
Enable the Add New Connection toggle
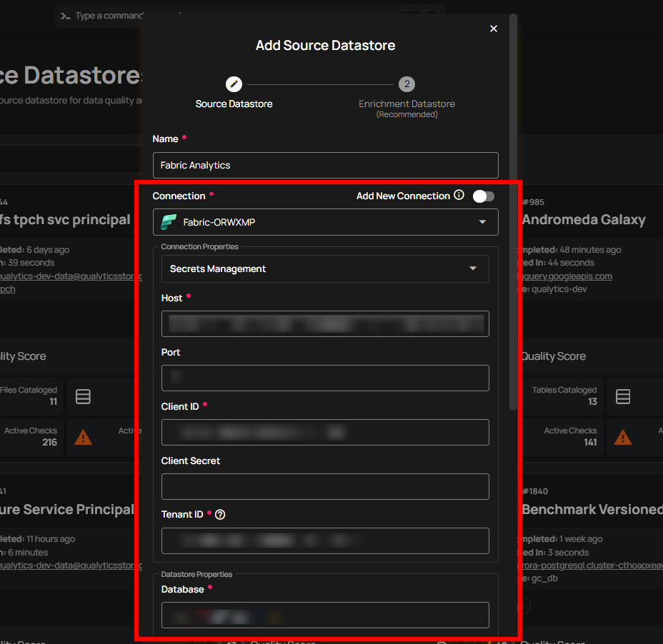(x=483, y=195)
